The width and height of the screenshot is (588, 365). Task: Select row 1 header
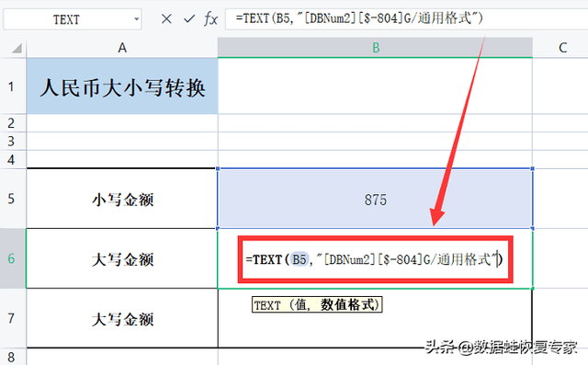click(x=12, y=86)
